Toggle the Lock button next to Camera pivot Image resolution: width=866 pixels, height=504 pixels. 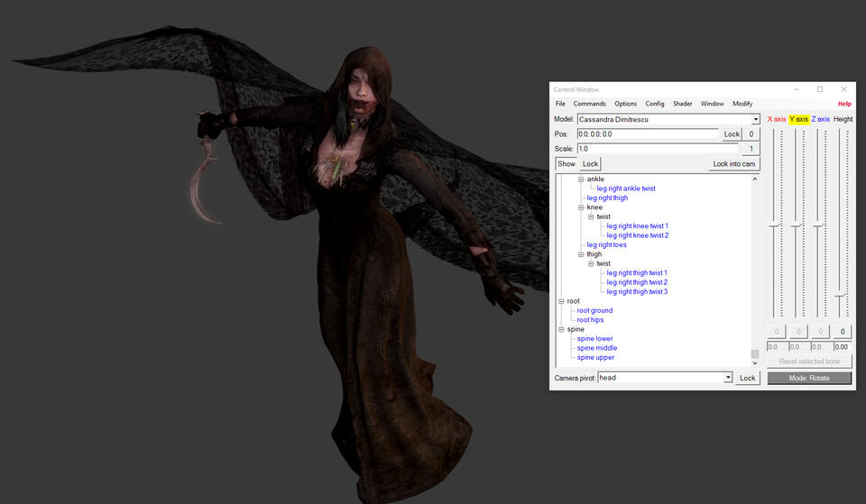click(747, 378)
